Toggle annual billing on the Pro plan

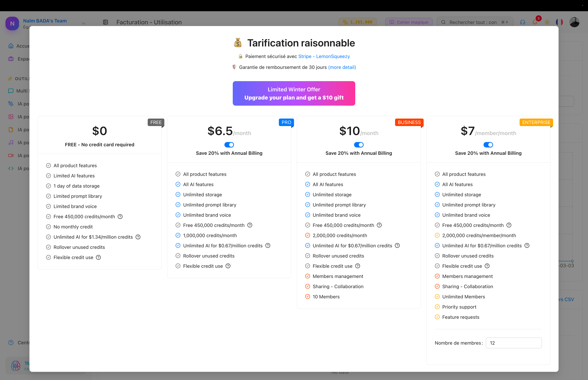(x=229, y=145)
